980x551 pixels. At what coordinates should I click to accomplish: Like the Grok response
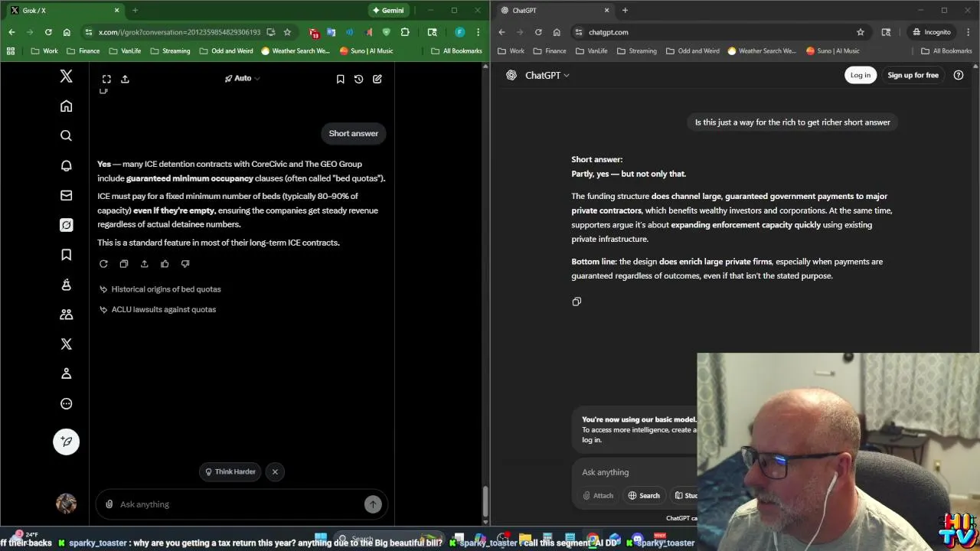[x=165, y=264]
